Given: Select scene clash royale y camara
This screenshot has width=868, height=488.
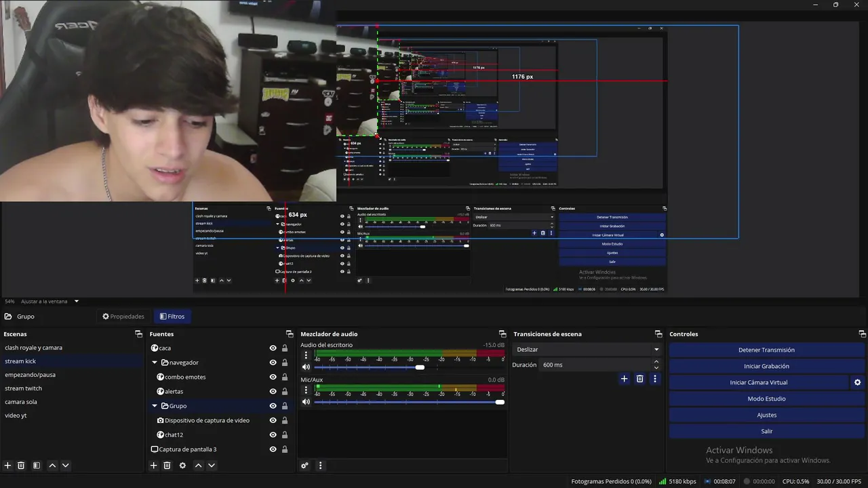Looking at the screenshot, I should [73, 348].
